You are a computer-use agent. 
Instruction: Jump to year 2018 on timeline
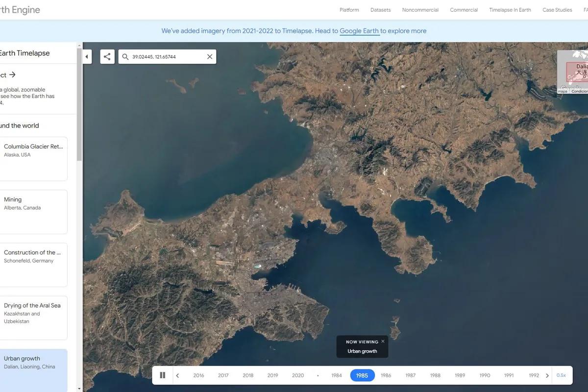(248, 375)
